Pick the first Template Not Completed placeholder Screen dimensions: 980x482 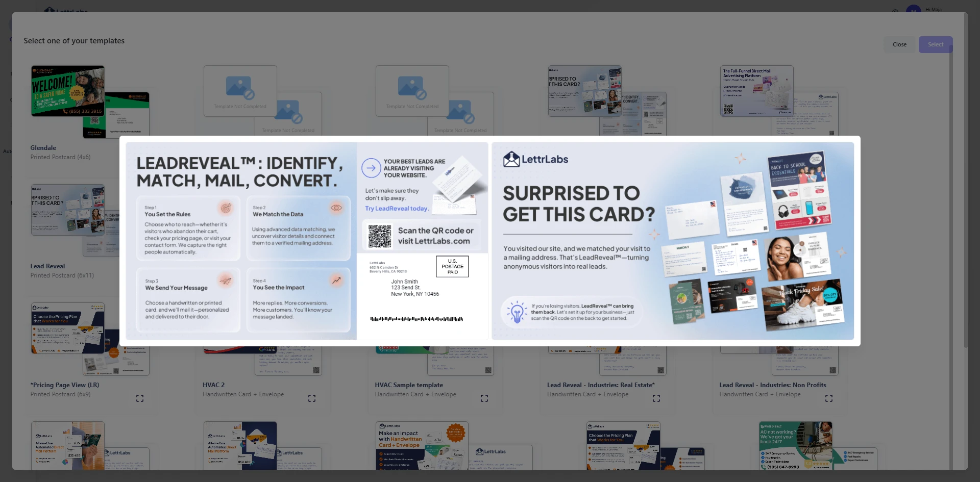tap(240, 91)
